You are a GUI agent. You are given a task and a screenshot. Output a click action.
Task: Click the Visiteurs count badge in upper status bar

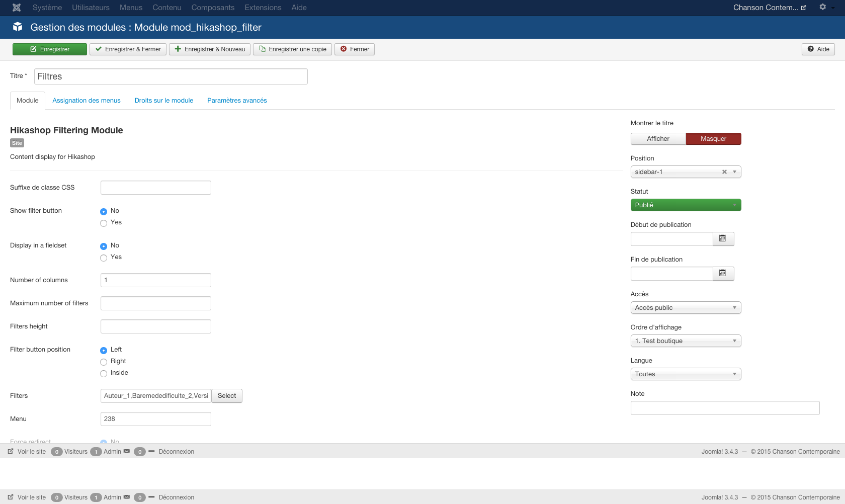(57, 452)
